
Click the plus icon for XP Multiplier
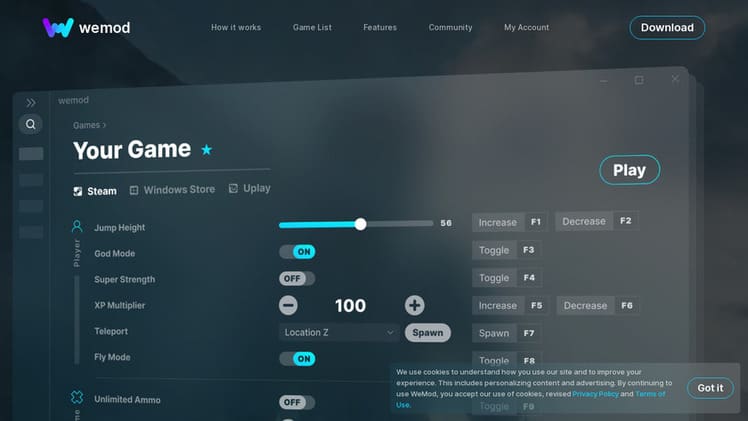[414, 306]
